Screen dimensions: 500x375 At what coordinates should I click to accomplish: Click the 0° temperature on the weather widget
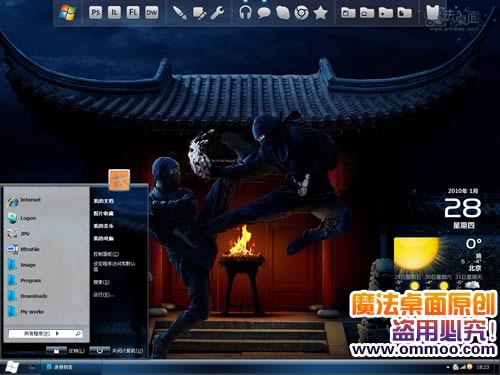(474, 244)
